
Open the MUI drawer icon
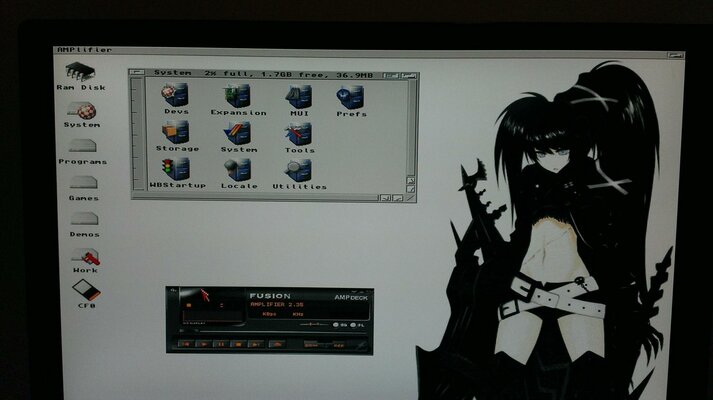299,96
